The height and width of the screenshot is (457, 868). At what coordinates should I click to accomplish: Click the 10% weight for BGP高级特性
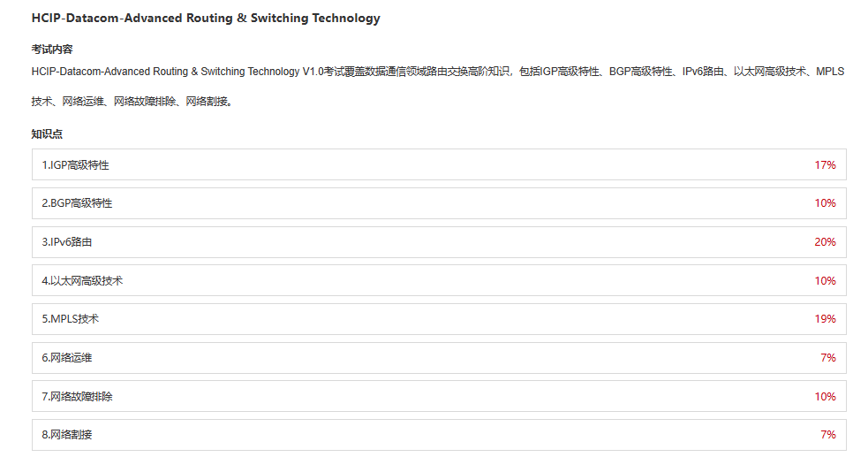click(x=825, y=203)
